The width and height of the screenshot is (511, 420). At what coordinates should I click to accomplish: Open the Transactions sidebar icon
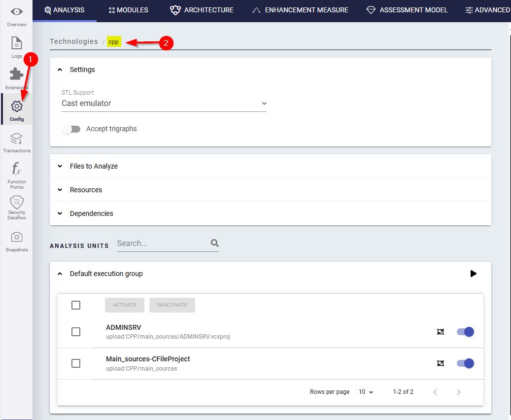tap(17, 139)
